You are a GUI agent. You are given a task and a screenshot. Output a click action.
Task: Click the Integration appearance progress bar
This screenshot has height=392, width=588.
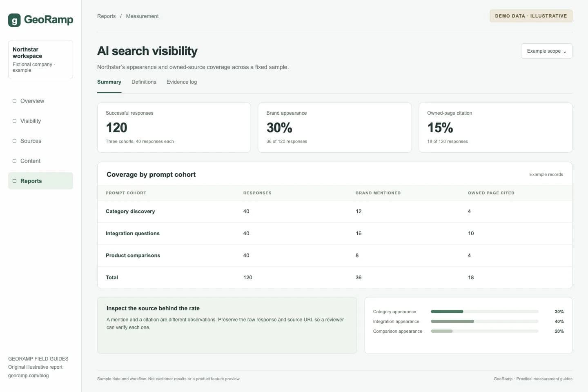[485, 321]
